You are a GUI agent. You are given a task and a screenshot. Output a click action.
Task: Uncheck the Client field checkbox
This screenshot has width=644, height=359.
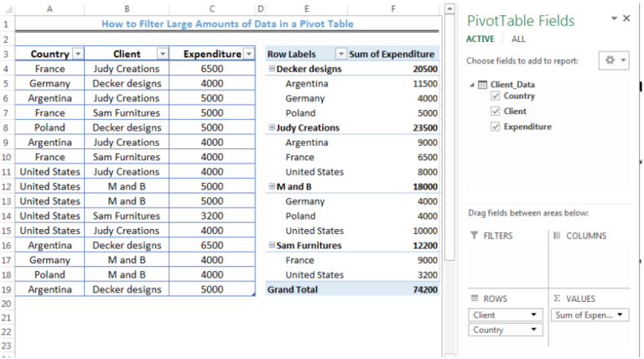click(x=496, y=111)
